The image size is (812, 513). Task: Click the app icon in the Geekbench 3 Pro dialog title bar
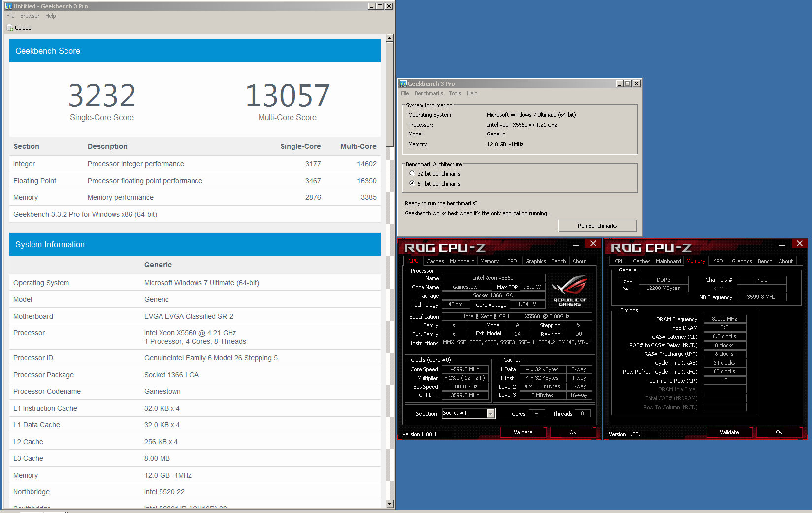point(403,83)
